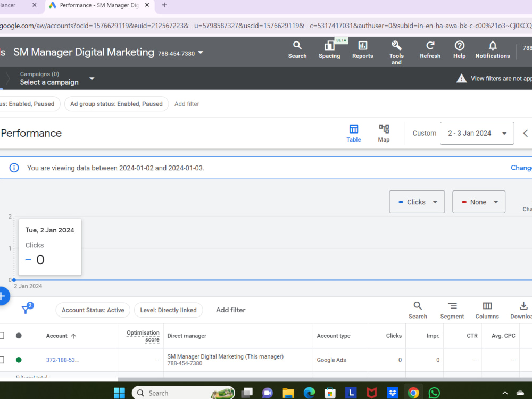The image size is (532, 399).
Task: Click the filter funnel icon with badge 2
Action: pos(27,308)
